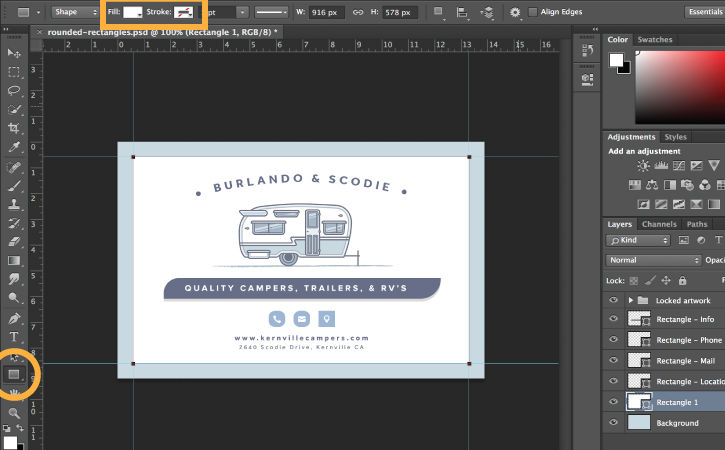The height and width of the screenshot is (450, 725).
Task: Select the Horizontal Type tool
Action: (x=14, y=336)
